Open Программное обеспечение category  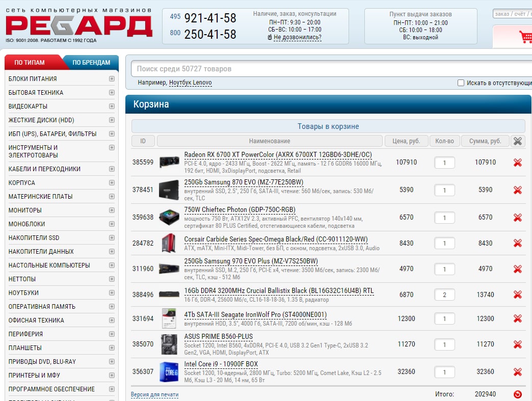51,389
